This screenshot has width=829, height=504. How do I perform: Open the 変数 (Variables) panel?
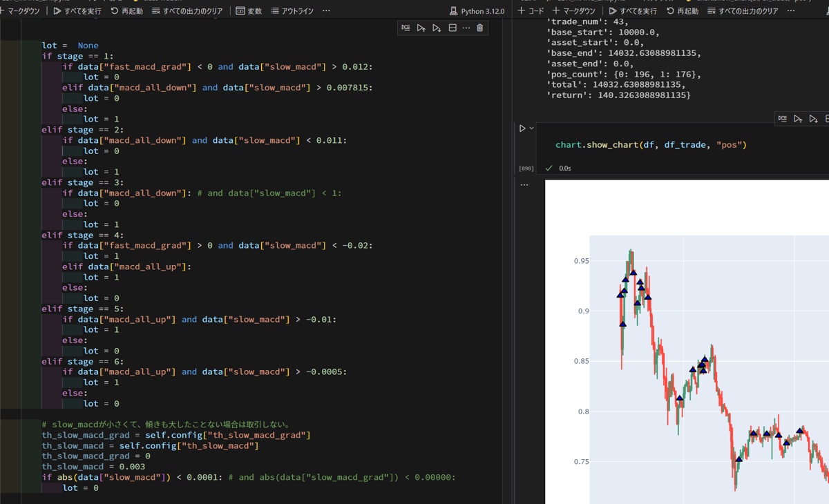tap(249, 11)
